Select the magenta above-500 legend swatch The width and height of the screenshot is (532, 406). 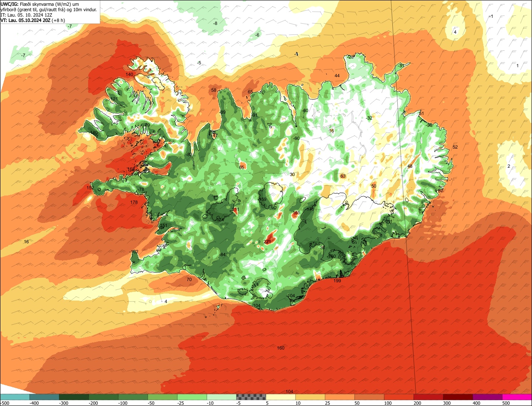pyautogui.click(x=517, y=397)
